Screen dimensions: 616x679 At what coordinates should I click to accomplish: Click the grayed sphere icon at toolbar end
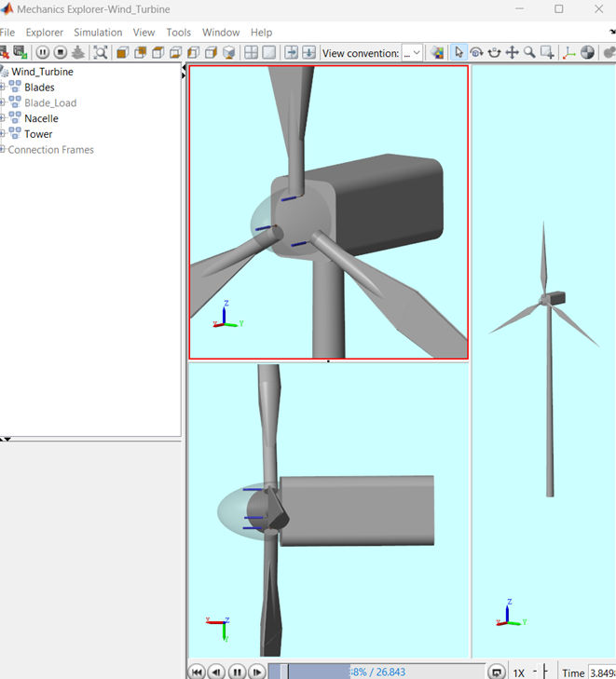pos(609,53)
